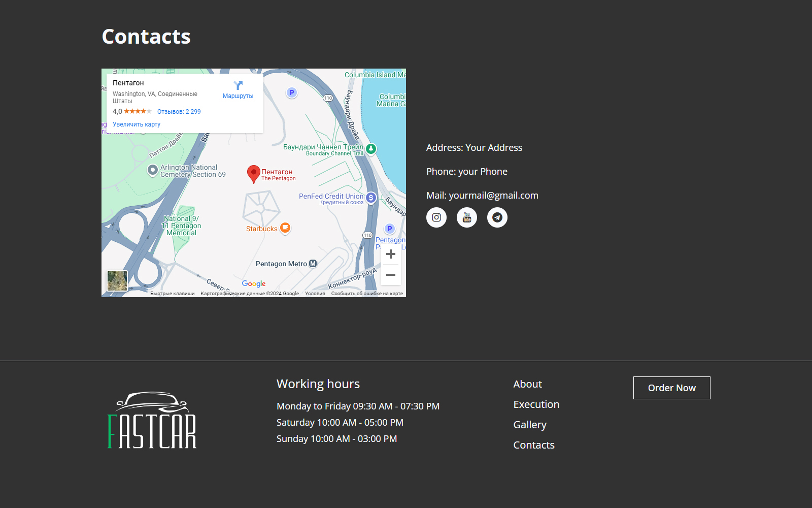Click the PenFed Credit Union marker
Viewport: 812px width, 508px height.
point(371,198)
